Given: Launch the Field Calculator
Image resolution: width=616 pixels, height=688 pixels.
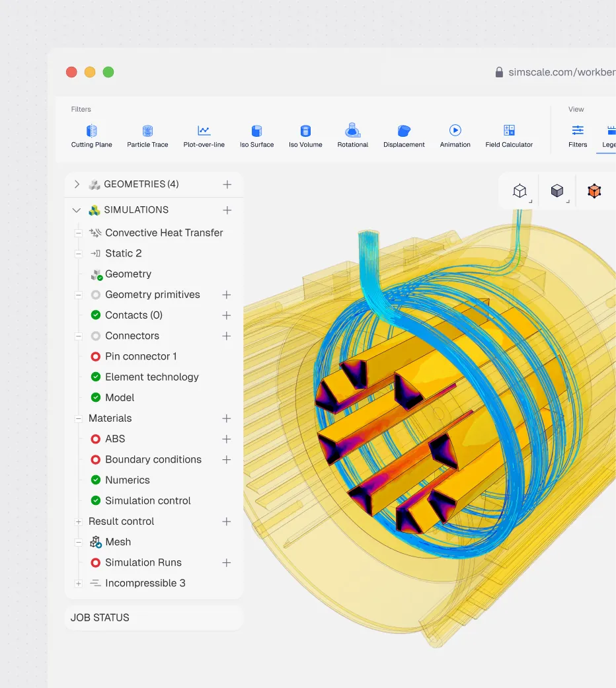Looking at the screenshot, I should 509,136.
